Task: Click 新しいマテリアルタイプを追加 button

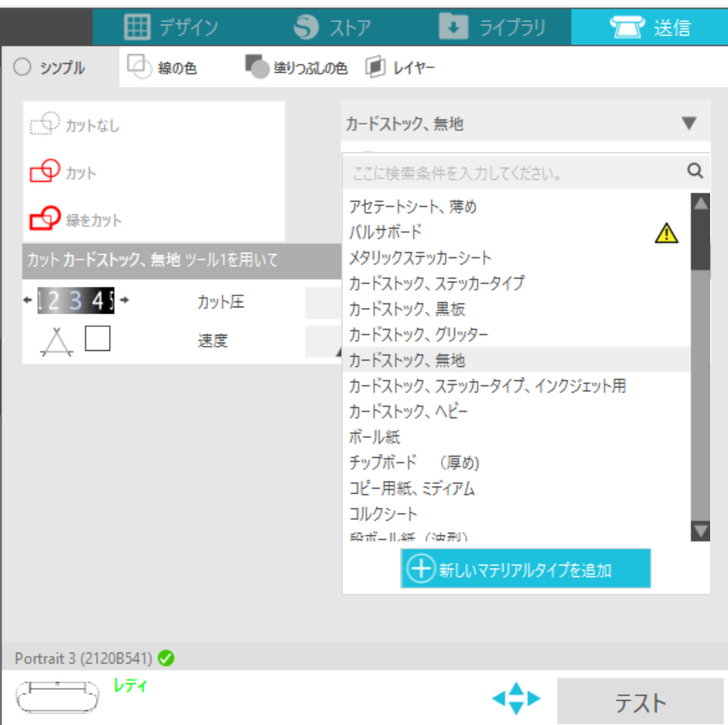Action: click(526, 569)
